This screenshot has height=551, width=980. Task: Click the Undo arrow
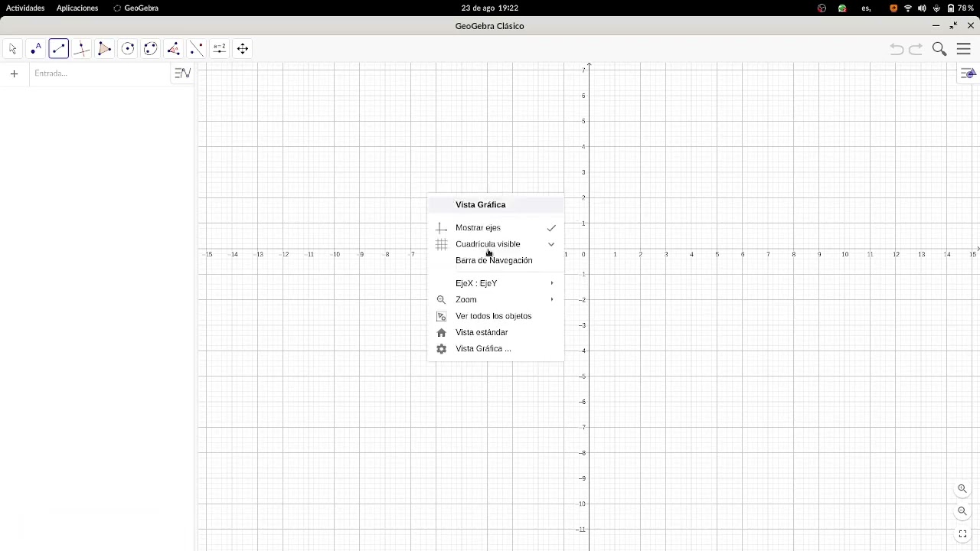click(897, 49)
